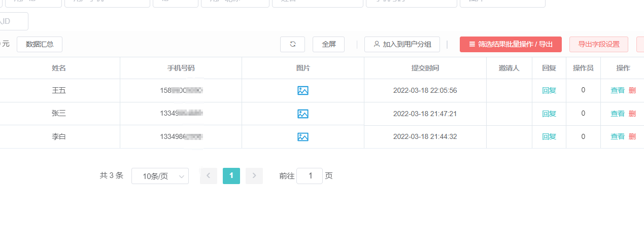
Task: Click red 删 link in 李白 row
Action: tap(632, 136)
